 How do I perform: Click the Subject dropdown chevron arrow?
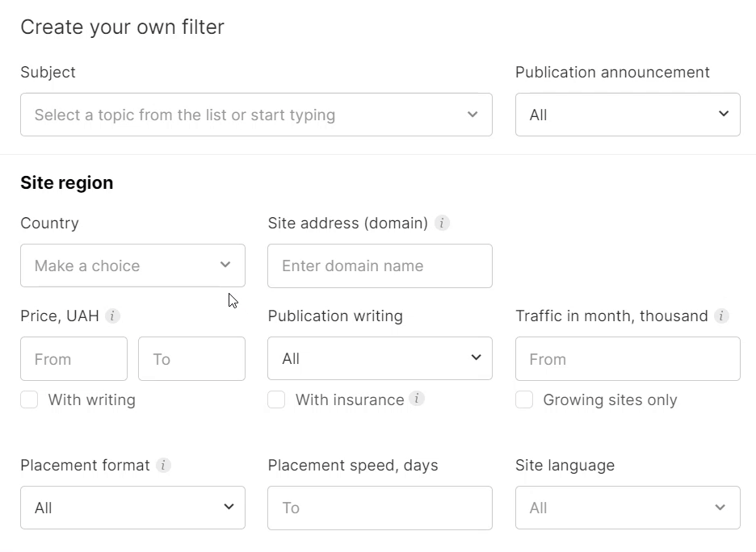coord(472,114)
